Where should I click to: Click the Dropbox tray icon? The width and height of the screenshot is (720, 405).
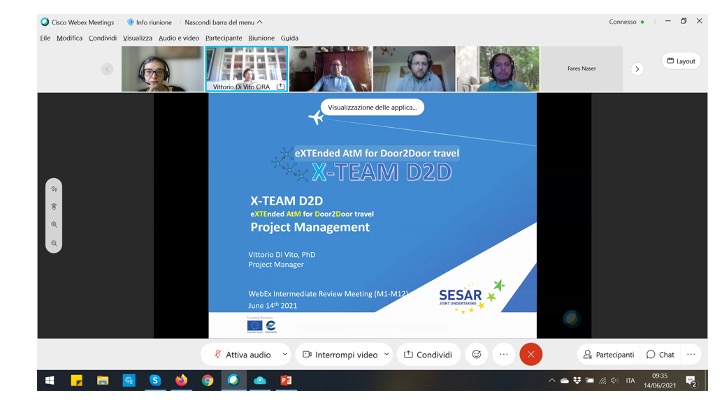tap(577, 380)
